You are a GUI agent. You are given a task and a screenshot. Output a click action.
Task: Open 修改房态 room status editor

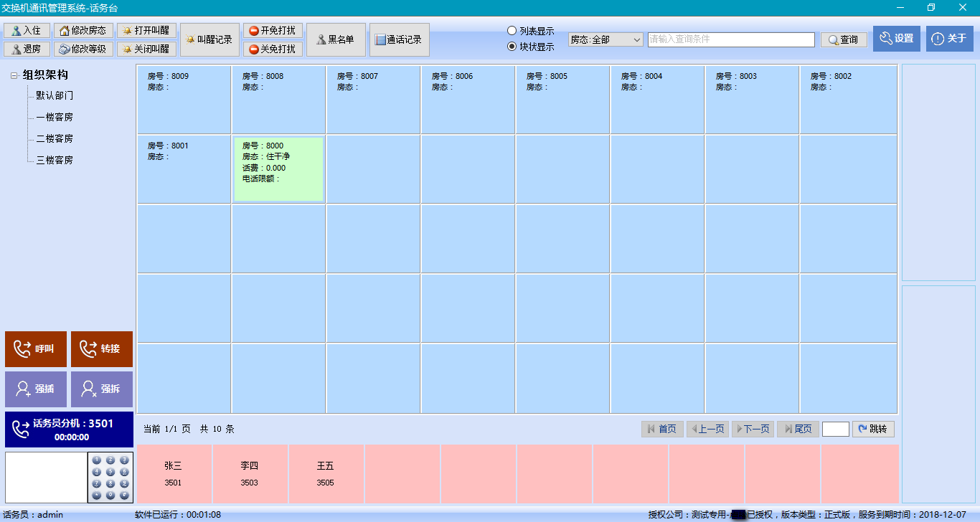tap(84, 31)
